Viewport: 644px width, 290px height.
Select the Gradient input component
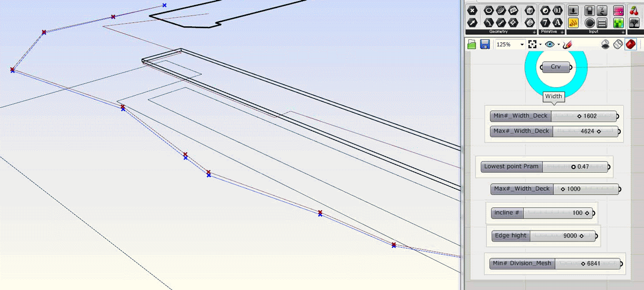click(619, 11)
